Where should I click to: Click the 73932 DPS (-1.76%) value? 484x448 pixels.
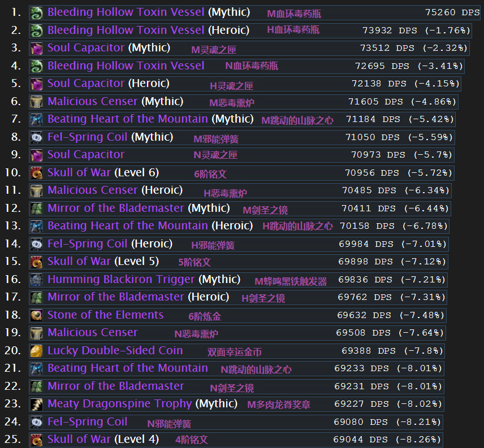click(416, 31)
